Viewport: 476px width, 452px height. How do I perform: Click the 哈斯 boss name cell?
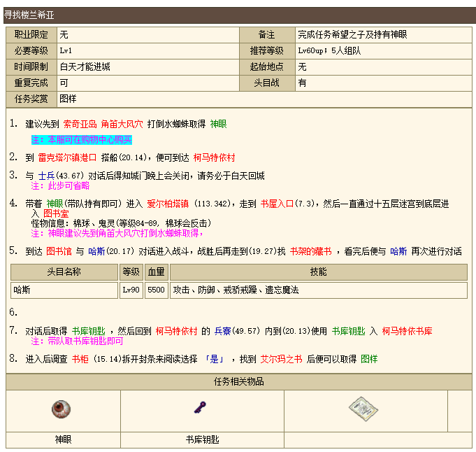[x=64, y=290]
